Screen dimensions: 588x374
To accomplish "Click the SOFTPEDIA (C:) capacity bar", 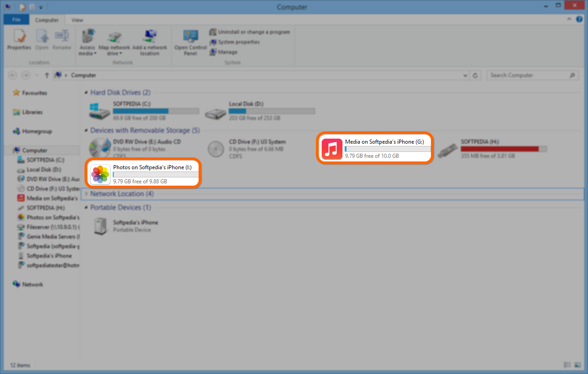I will 156,111.
